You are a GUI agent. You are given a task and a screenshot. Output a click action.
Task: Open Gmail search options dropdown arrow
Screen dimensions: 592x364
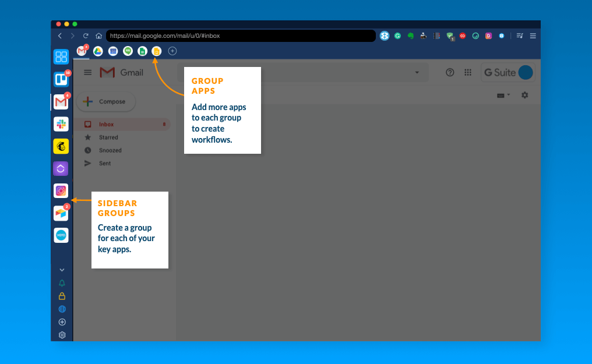[x=417, y=72]
